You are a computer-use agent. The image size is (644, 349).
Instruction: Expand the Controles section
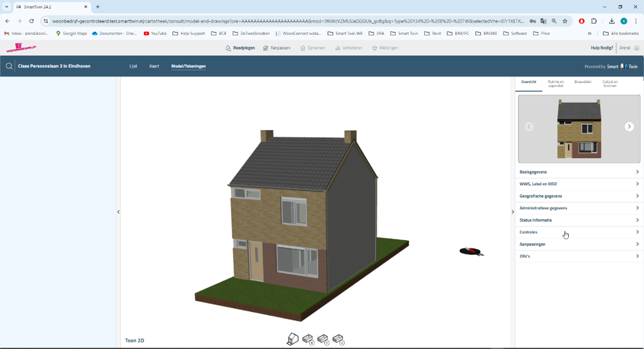point(579,232)
